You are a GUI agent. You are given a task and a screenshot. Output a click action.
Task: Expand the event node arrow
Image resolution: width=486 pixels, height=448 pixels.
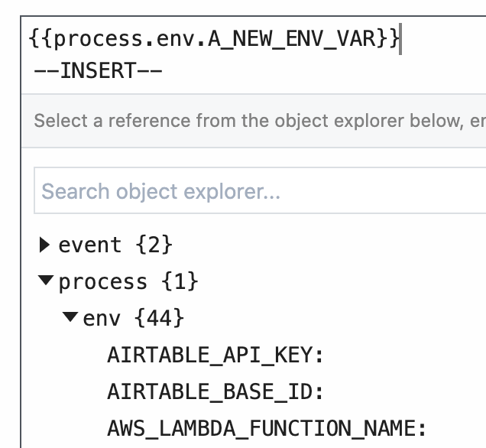pos(44,245)
